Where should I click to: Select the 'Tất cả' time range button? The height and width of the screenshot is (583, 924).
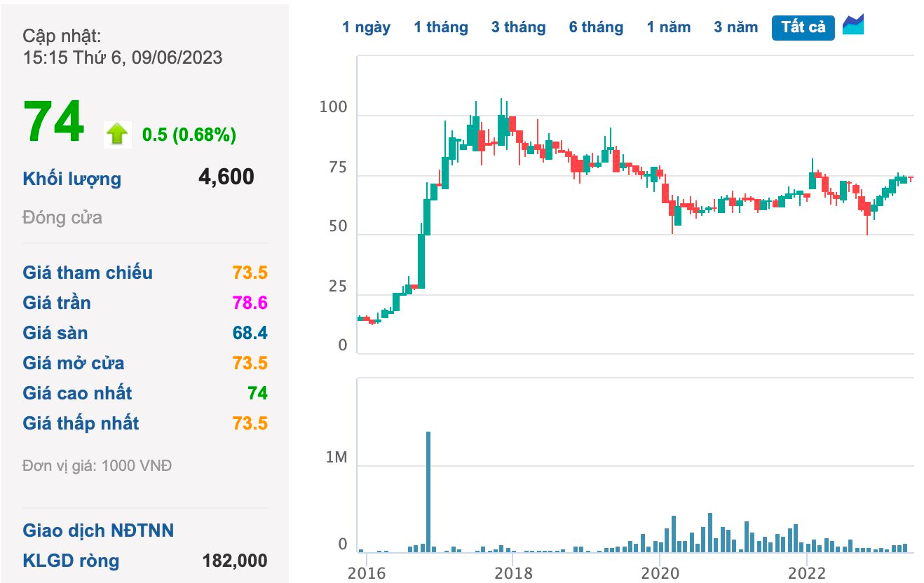[x=803, y=27]
